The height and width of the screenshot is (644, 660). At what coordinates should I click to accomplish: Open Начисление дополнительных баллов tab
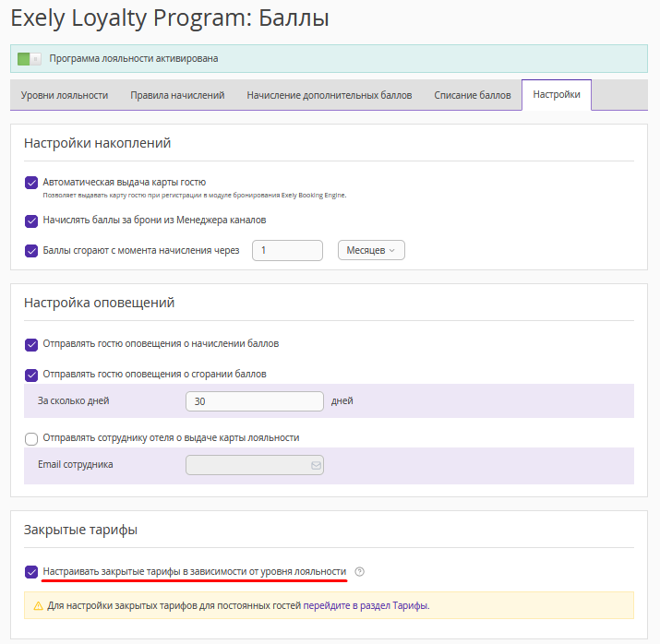[x=330, y=95]
